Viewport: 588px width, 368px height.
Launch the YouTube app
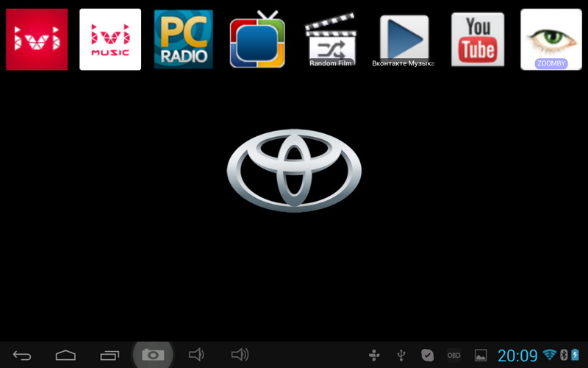pos(478,40)
